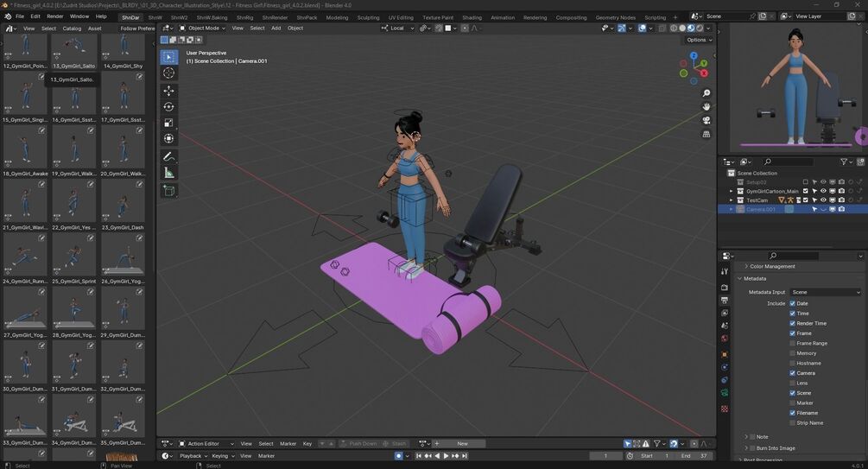Uncheck the Render Time checkbox
The width and height of the screenshot is (868, 469).
tap(792, 323)
